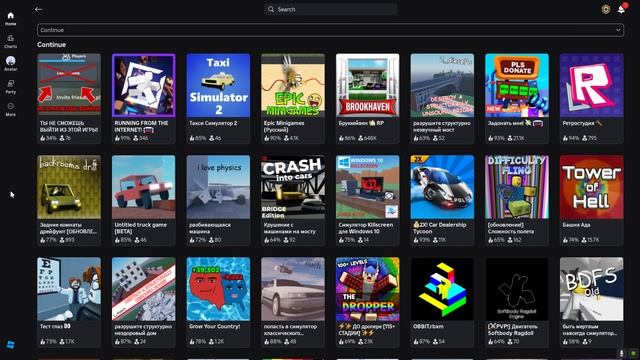Open the classic car simulator tile
Screen dimensions: 640x360
(x=293, y=302)
